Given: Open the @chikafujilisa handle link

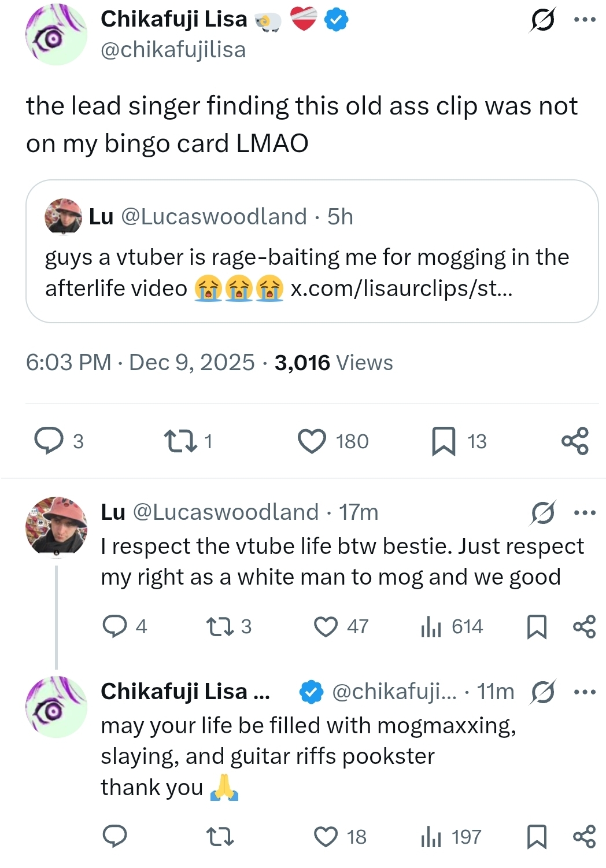Looking at the screenshot, I should (173, 50).
